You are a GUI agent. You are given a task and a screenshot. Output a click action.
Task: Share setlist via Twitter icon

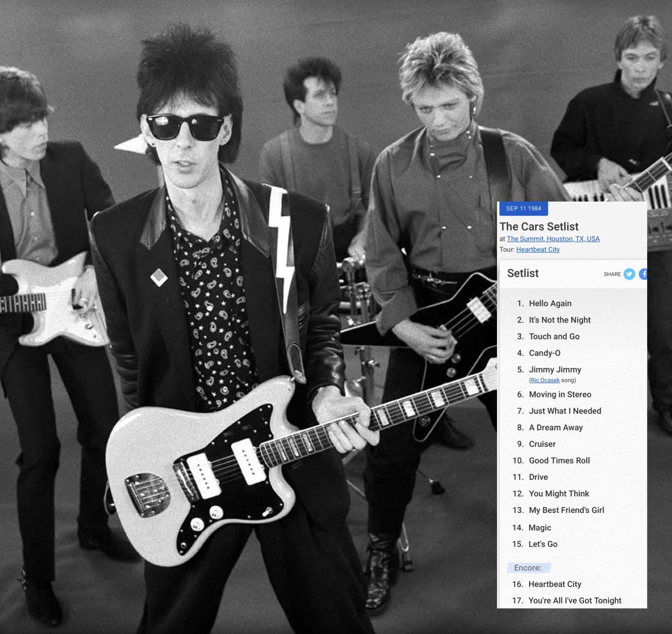coord(629,274)
